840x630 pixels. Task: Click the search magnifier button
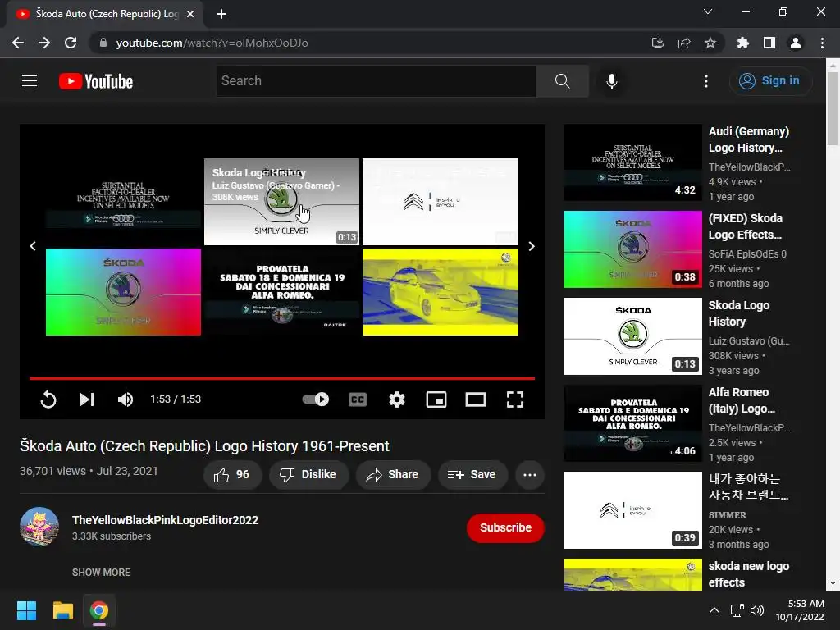click(562, 81)
